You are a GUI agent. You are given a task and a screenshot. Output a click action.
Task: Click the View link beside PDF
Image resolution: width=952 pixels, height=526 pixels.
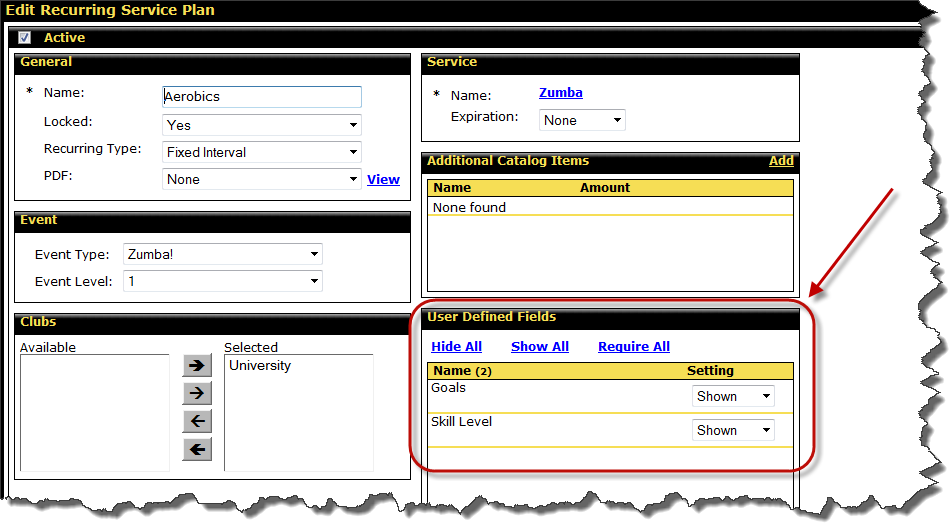pyautogui.click(x=383, y=180)
